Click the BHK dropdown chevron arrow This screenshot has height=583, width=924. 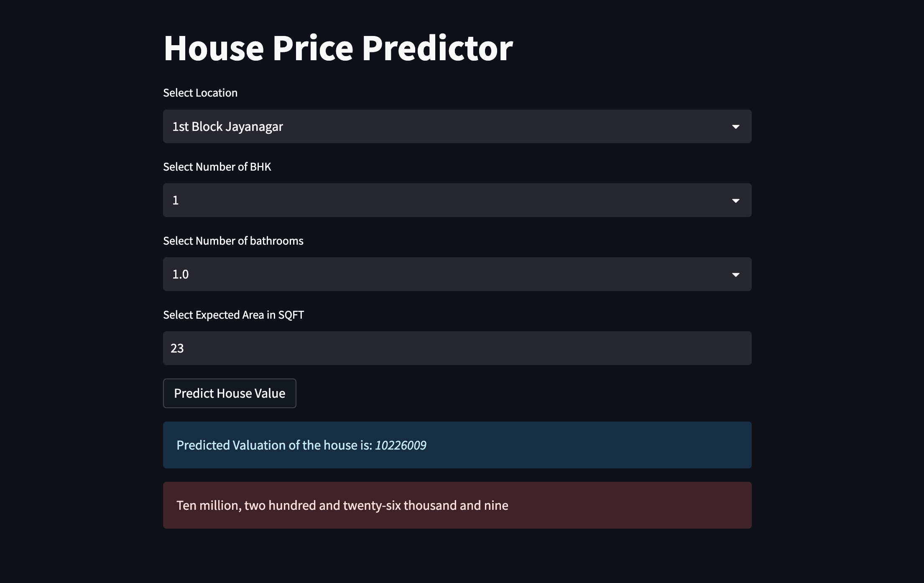(x=736, y=200)
